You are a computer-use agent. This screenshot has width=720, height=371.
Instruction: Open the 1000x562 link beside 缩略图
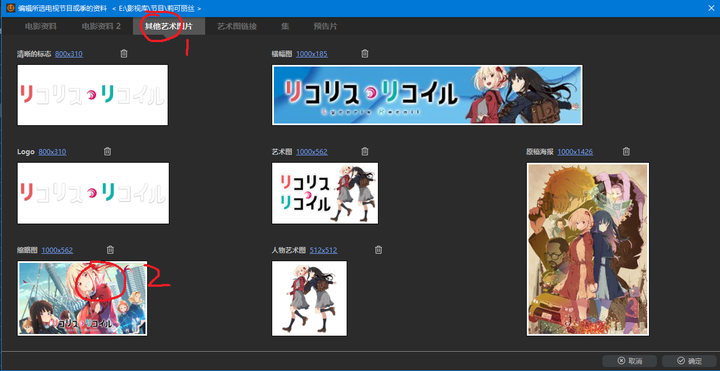click(x=57, y=250)
